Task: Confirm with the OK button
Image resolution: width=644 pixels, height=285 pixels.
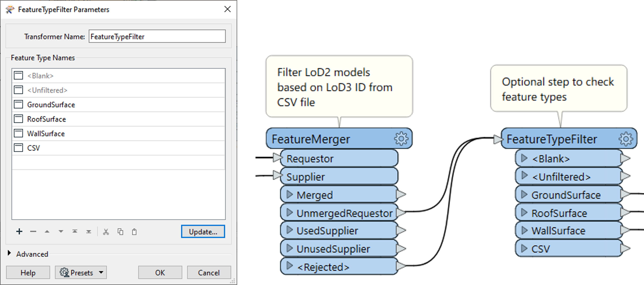Action: click(160, 272)
